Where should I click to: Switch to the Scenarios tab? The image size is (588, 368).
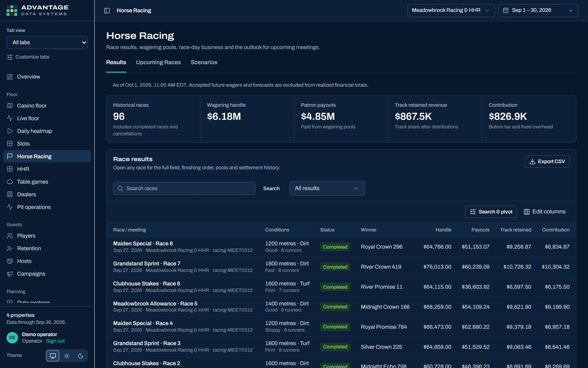click(204, 62)
